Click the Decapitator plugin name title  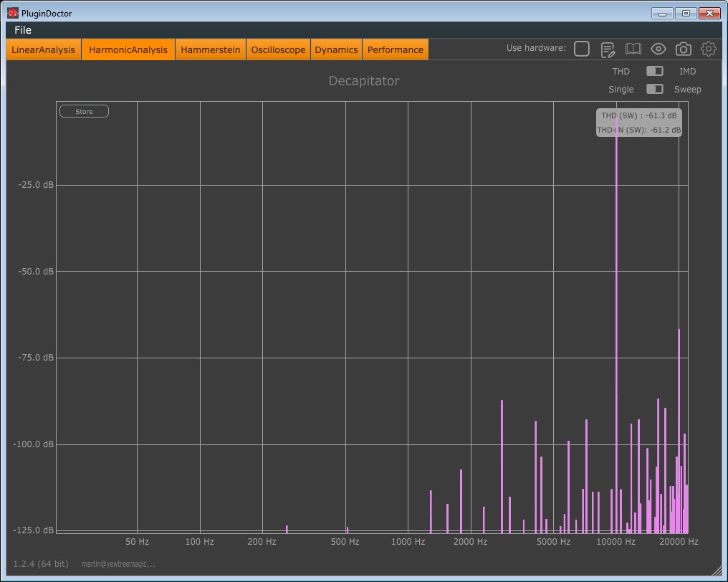pos(364,81)
